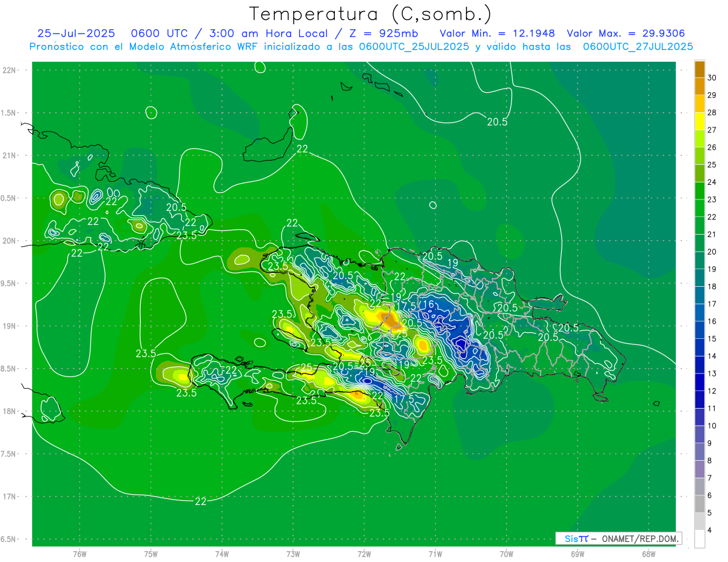Click the "20N" latitude axis label
This screenshot has height=562, width=728.
click(x=10, y=241)
